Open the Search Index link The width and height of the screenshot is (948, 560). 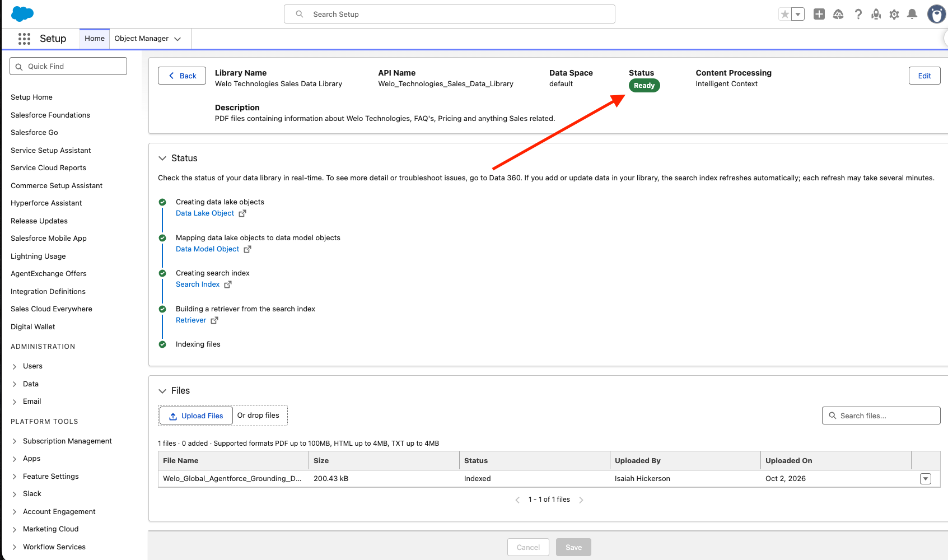click(x=198, y=284)
